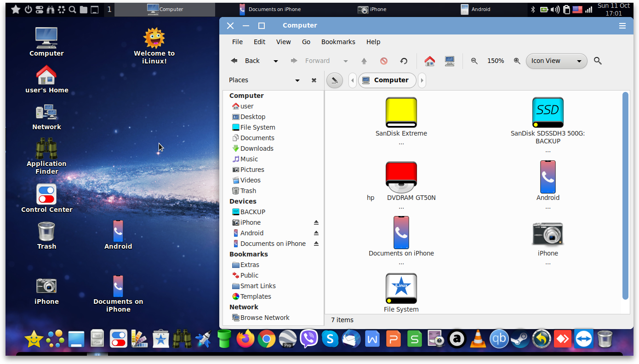
Task: Open the View menu
Action: 283,42
